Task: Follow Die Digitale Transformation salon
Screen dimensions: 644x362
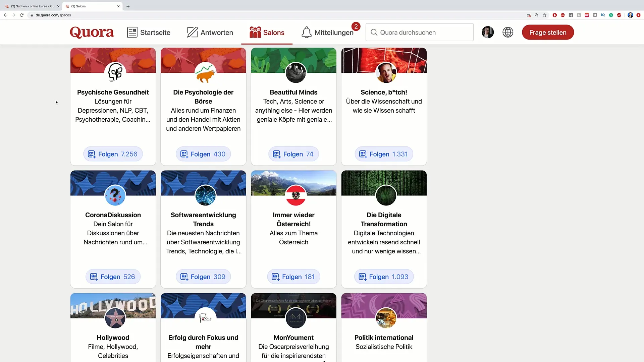Action: coord(384,277)
